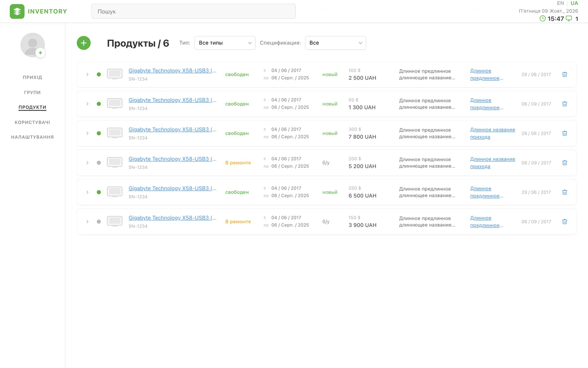Expand the row priced 2 500 UAH

click(x=87, y=74)
